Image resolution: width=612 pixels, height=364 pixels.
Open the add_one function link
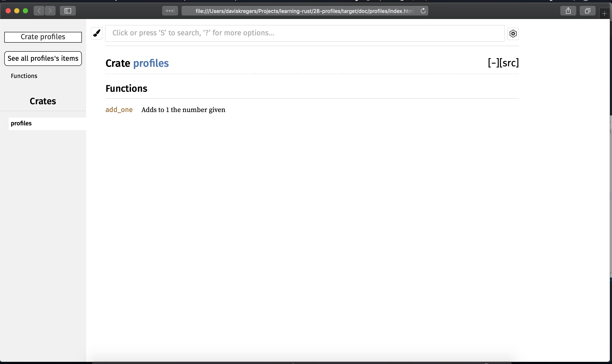[x=119, y=110]
